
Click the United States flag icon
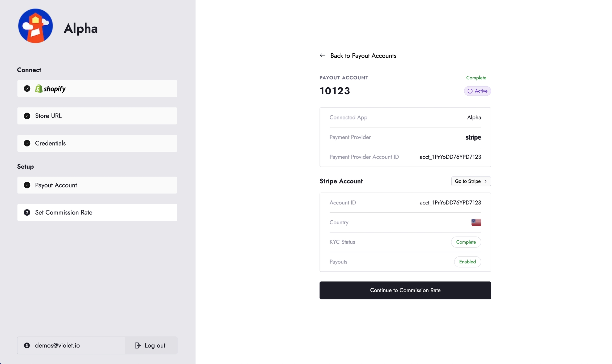[x=476, y=222]
